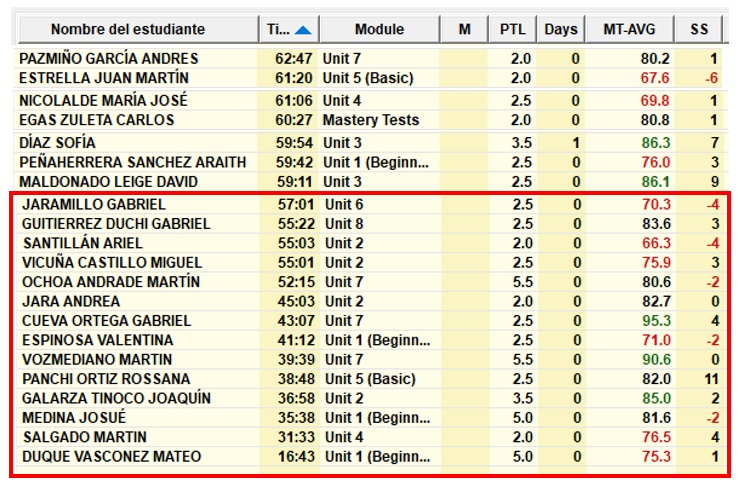Click the Mastery Tests module cell
This screenshot has width=741, height=490.
tap(370, 120)
